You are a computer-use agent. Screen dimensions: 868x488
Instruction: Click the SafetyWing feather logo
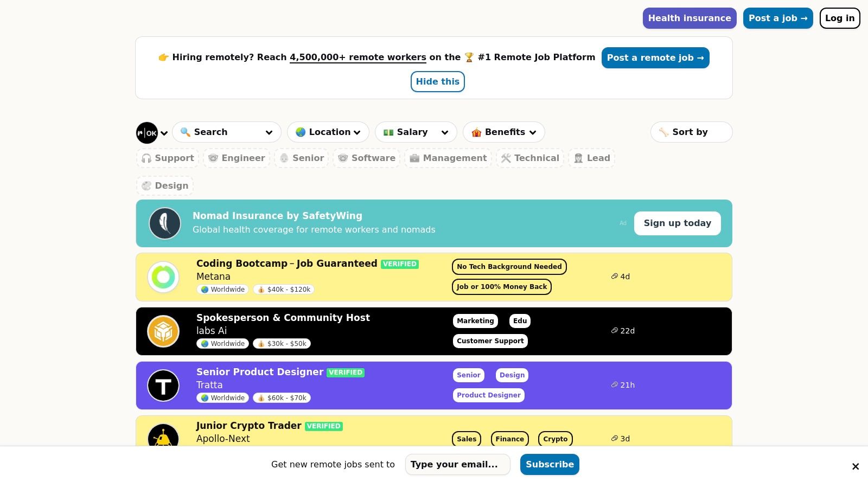point(165,223)
